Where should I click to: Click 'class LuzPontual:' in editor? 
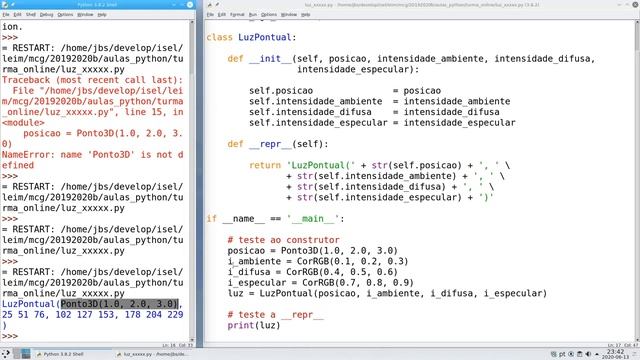tap(251, 37)
